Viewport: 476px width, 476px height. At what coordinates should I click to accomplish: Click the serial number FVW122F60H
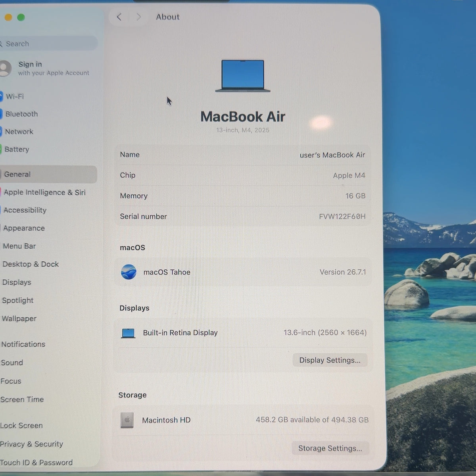coord(342,217)
